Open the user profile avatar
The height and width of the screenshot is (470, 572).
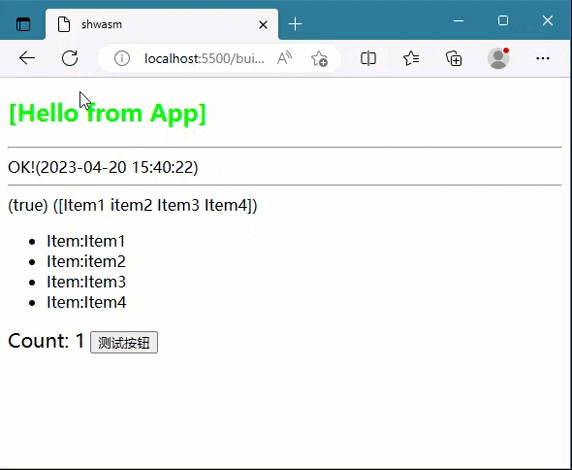coord(498,58)
